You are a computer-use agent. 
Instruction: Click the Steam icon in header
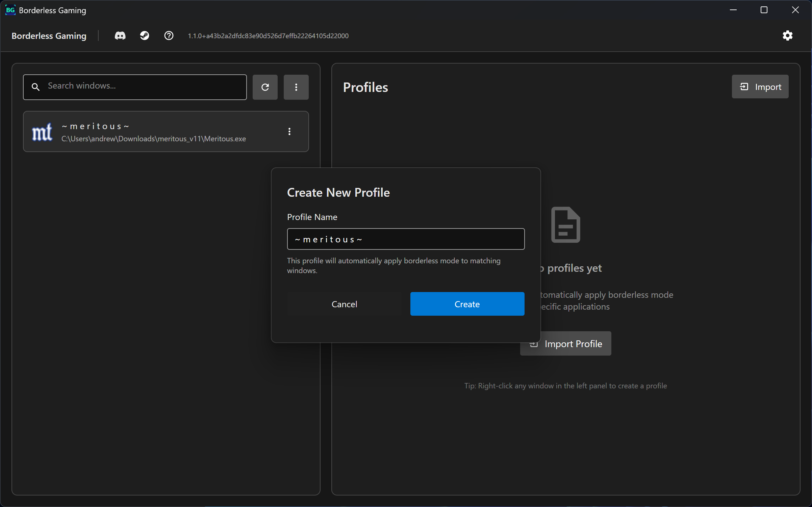(145, 35)
